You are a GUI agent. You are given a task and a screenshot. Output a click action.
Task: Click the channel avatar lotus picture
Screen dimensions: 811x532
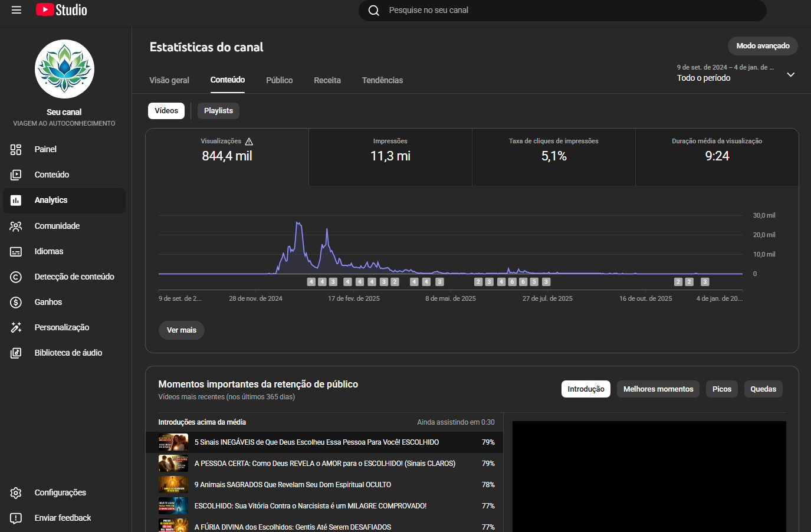tap(64, 69)
